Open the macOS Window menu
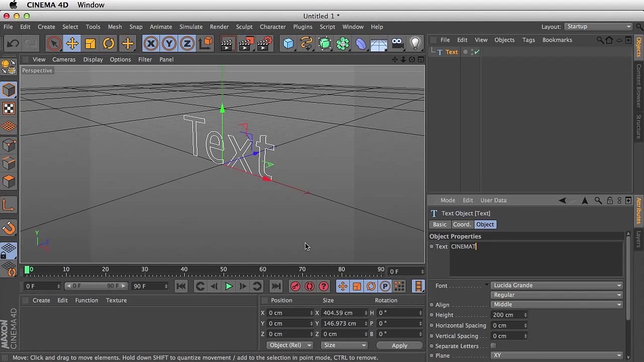Image resolution: width=644 pixels, height=362 pixels. [x=91, y=5]
